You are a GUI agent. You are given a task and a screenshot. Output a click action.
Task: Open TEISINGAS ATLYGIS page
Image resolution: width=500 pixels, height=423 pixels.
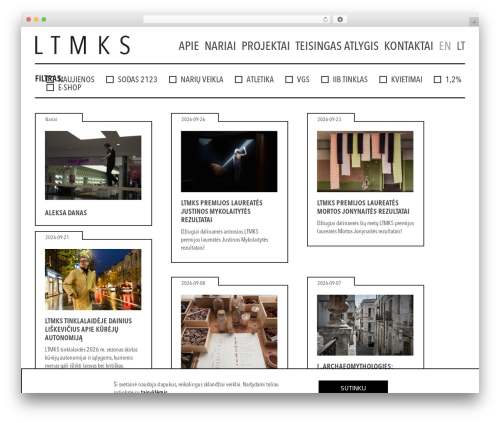click(x=337, y=46)
